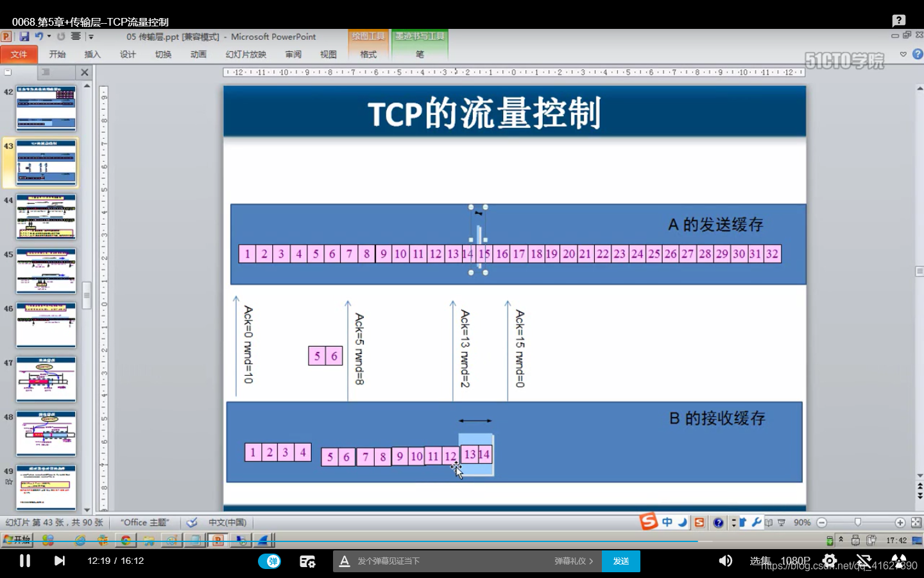Switch to the 插入 ribbon tab
924x578 pixels.
(x=92, y=55)
